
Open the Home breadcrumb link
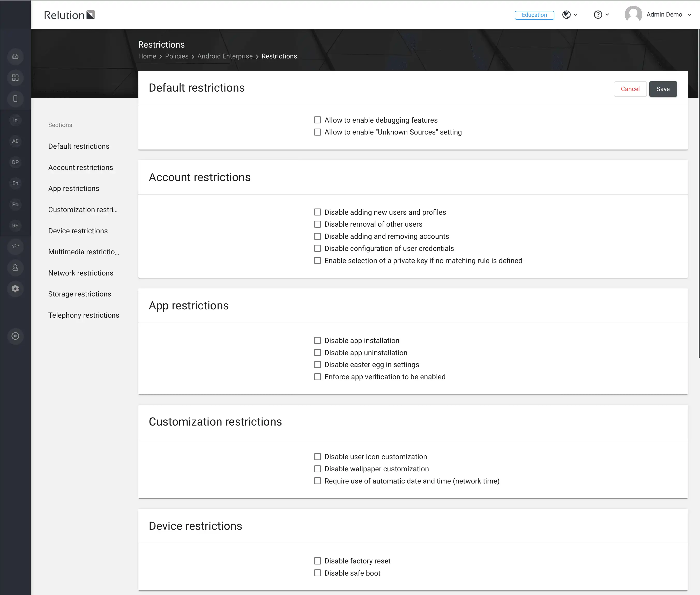click(147, 56)
